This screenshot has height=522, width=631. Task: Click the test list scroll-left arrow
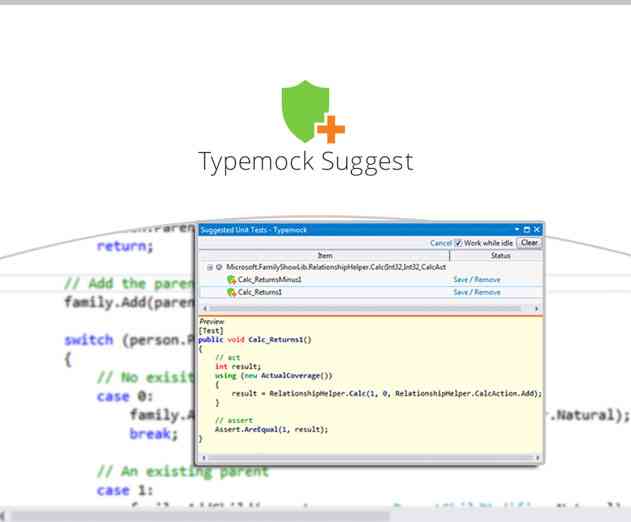point(205,309)
